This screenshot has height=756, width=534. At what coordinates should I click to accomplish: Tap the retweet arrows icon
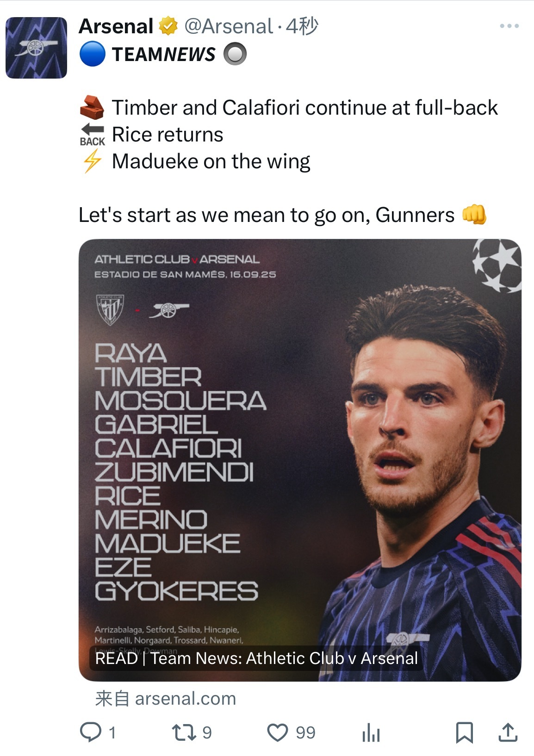pos(184,732)
